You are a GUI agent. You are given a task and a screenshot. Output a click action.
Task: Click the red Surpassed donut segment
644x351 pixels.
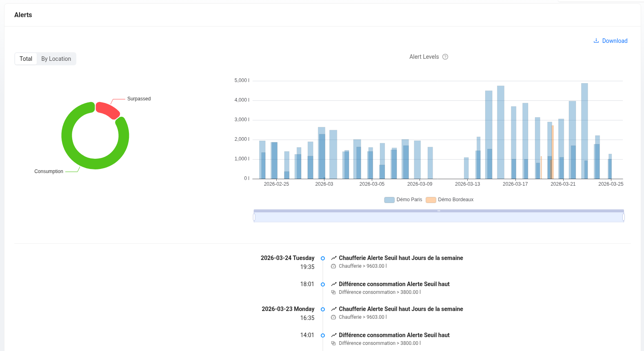(x=108, y=110)
